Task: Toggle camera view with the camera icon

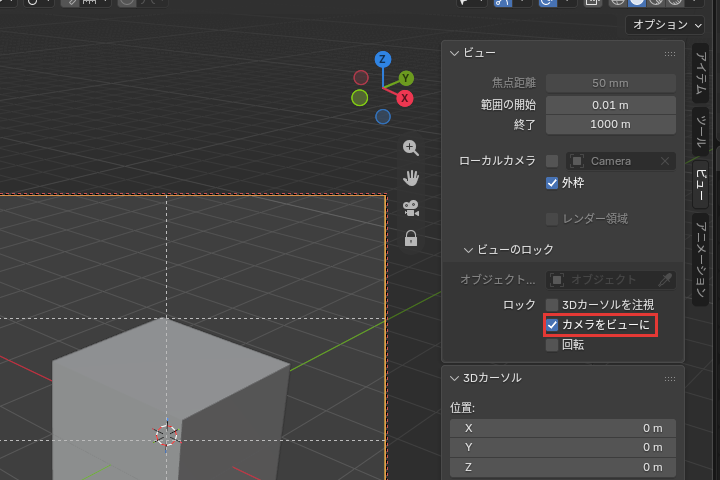Action: (x=411, y=208)
